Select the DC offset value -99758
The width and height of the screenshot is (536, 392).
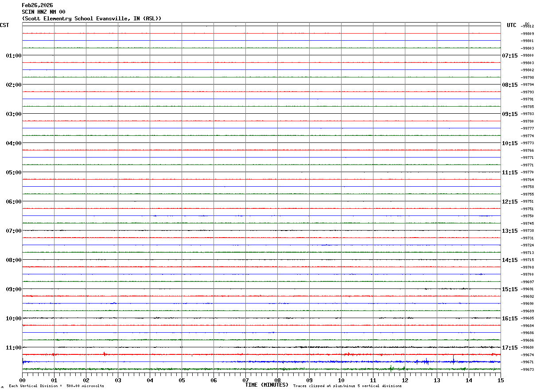click(527, 187)
